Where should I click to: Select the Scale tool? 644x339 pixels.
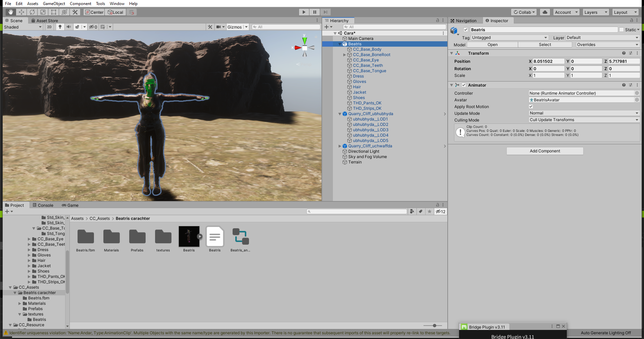43,12
